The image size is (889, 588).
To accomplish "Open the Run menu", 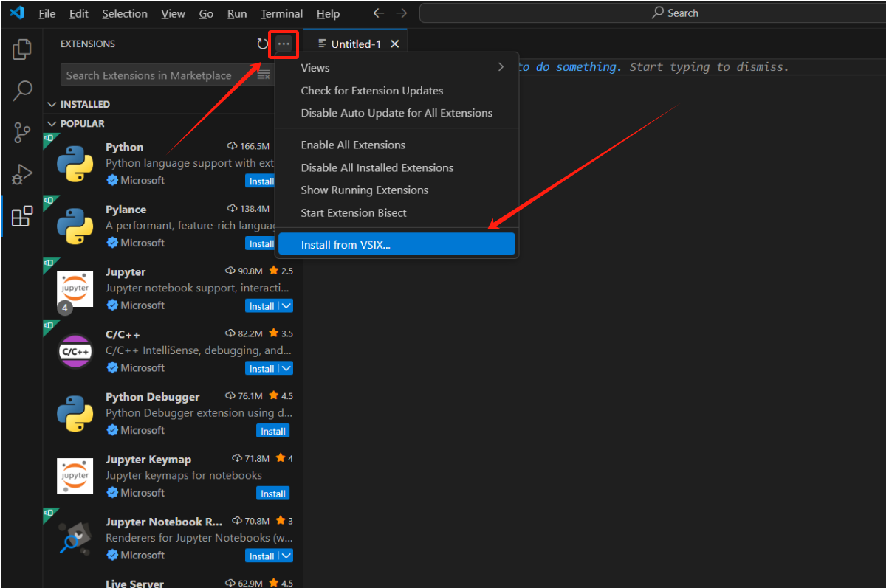I will tap(237, 14).
